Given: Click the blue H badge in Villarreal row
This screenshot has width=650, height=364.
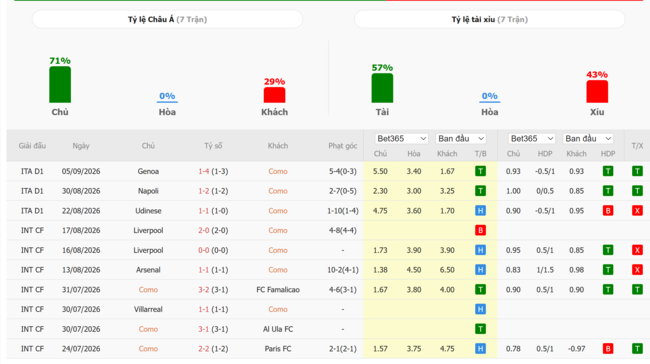Looking at the screenshot, I should (x=480, y=309).
